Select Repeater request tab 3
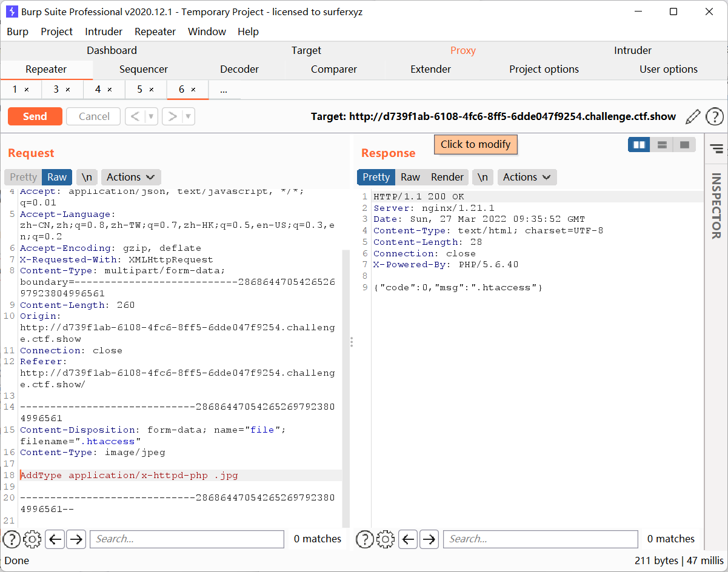Image resolution: width=728 pixels, height=572 pixels. 56,90
